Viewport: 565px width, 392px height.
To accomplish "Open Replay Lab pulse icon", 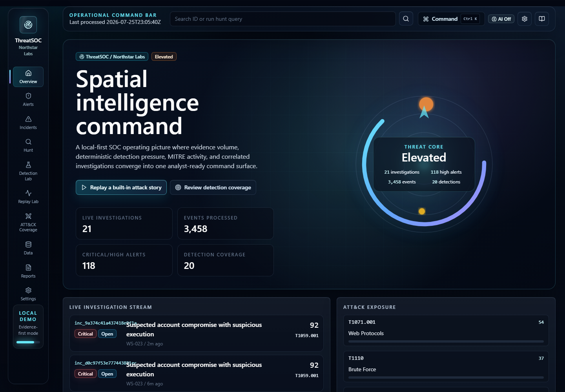I will pos(28,193).
